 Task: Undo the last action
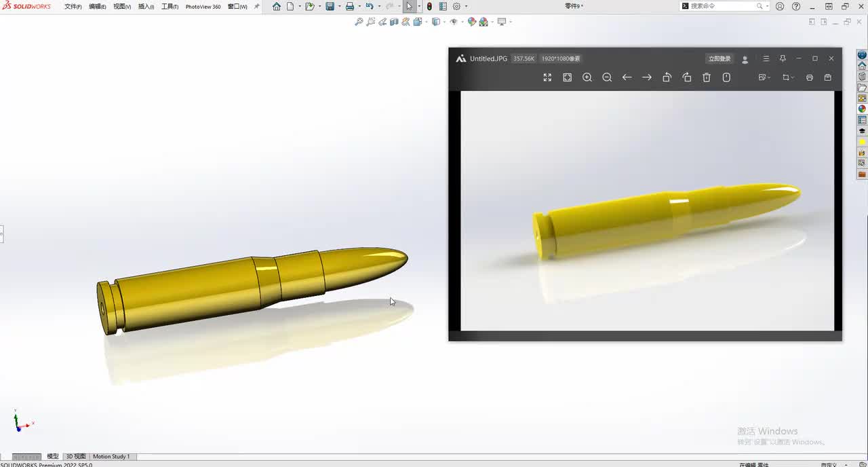369,6
